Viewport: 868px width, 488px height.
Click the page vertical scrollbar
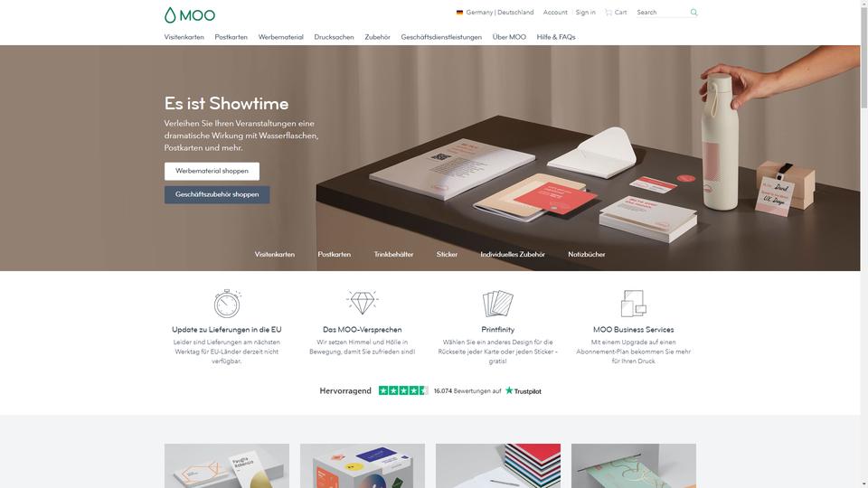click(x=864, y=244)
